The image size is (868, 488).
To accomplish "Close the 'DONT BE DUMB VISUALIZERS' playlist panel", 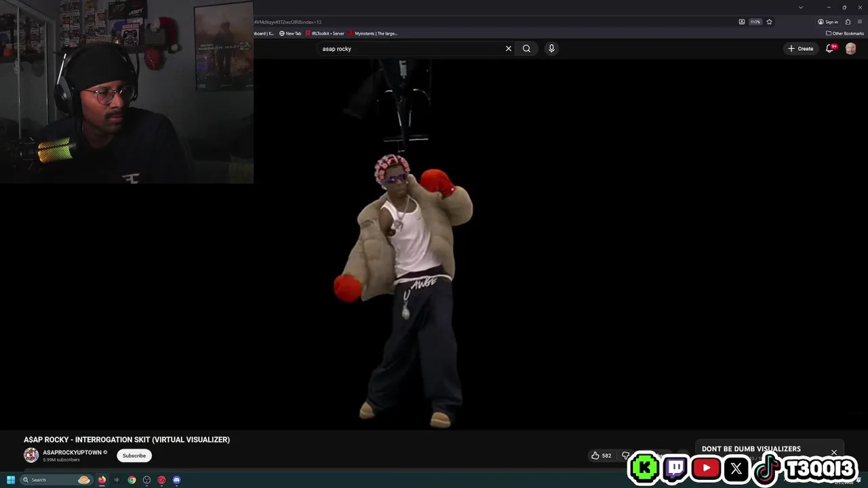I will tap(834, 452).
